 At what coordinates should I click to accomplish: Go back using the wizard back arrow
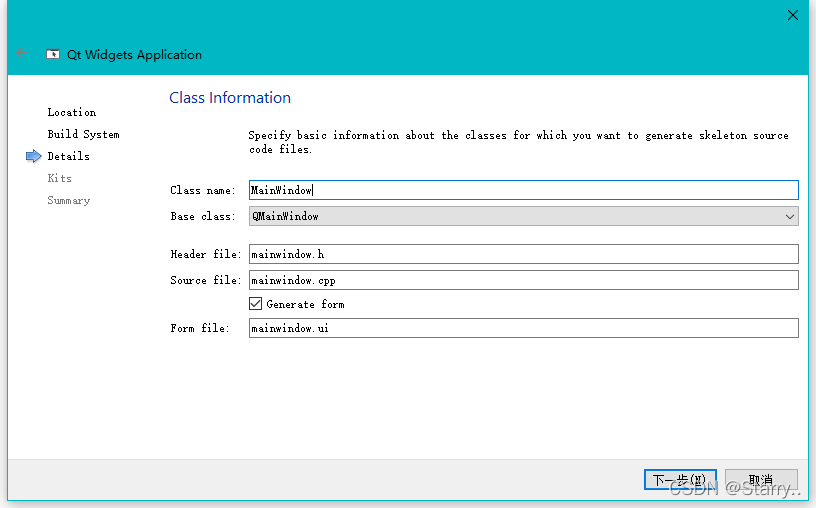point(22,53)
